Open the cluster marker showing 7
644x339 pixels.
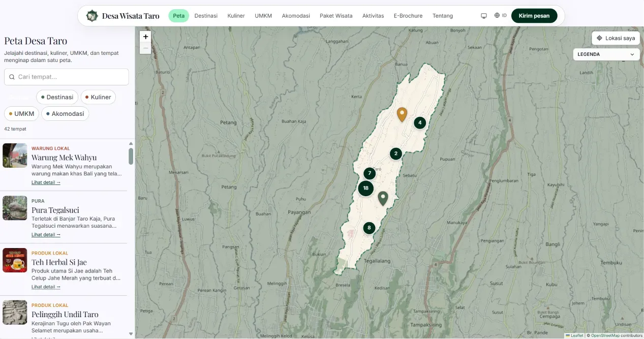(370, 173)
